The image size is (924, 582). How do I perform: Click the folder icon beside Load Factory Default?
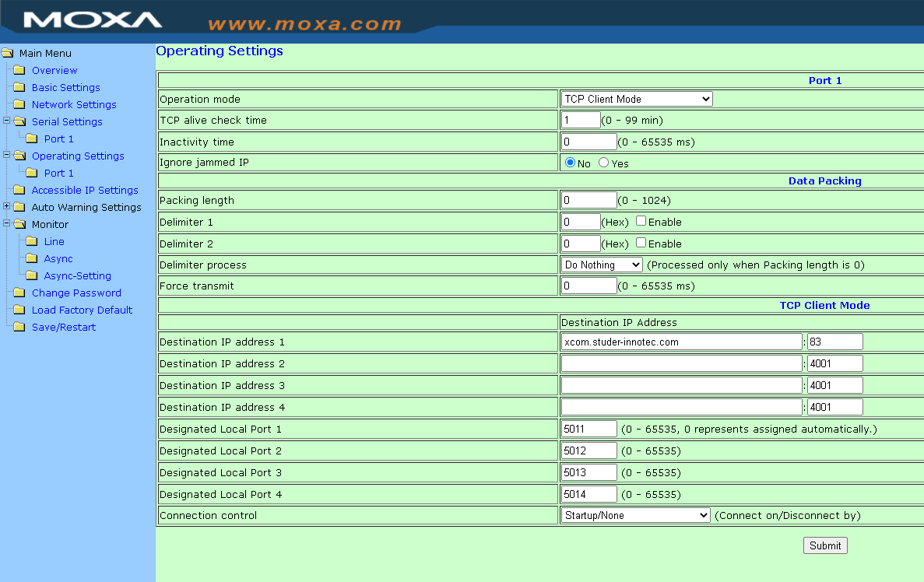(19, 309)
